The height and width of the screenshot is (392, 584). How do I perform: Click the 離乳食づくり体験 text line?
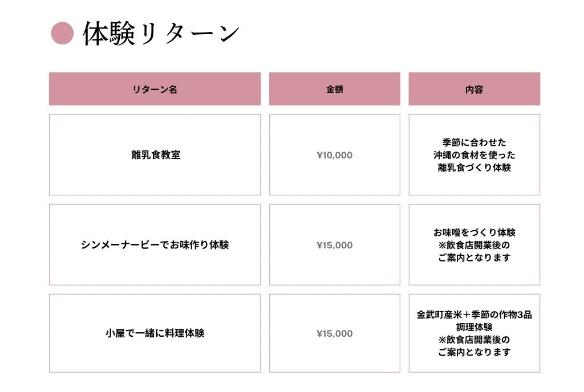[x=474, y=168]
